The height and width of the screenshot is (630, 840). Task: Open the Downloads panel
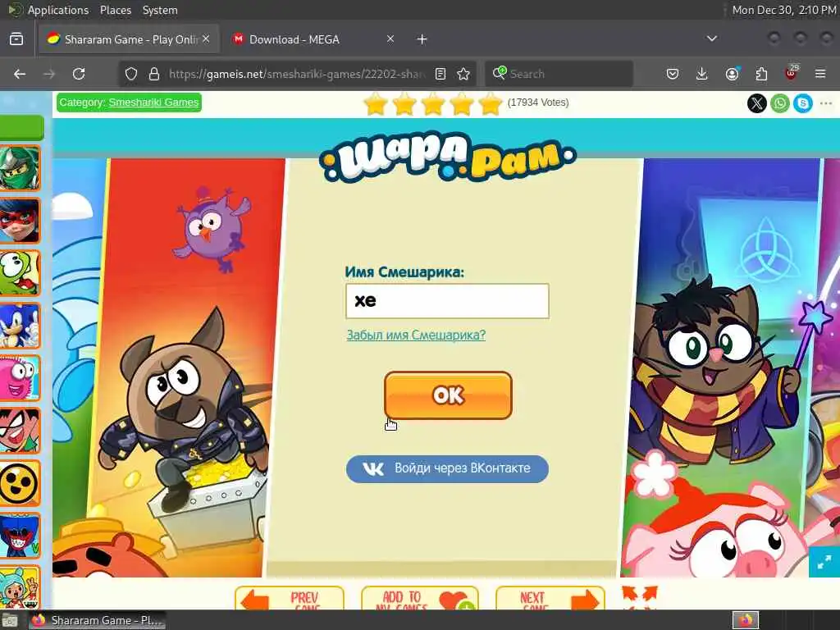[x=702, y=74]
